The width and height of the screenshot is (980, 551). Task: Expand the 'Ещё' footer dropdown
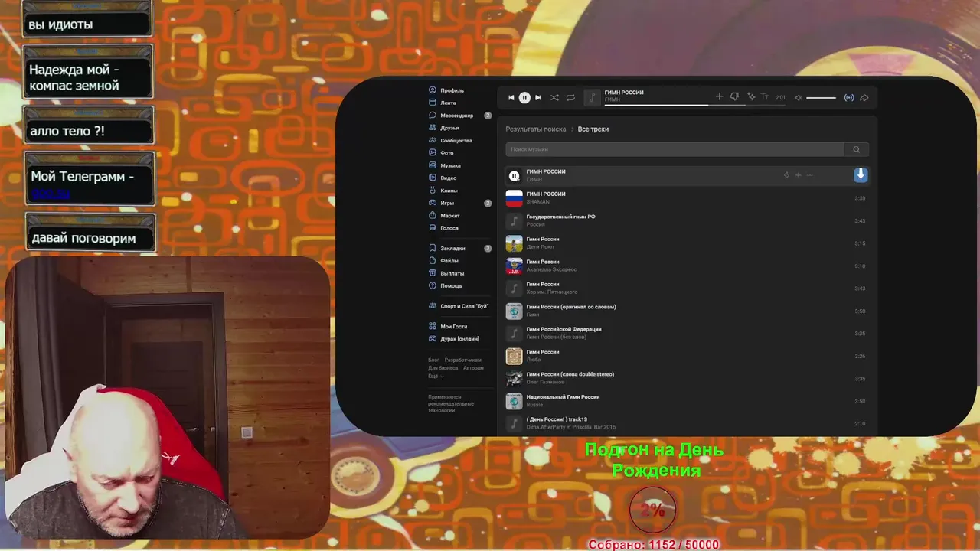[435, 377]
